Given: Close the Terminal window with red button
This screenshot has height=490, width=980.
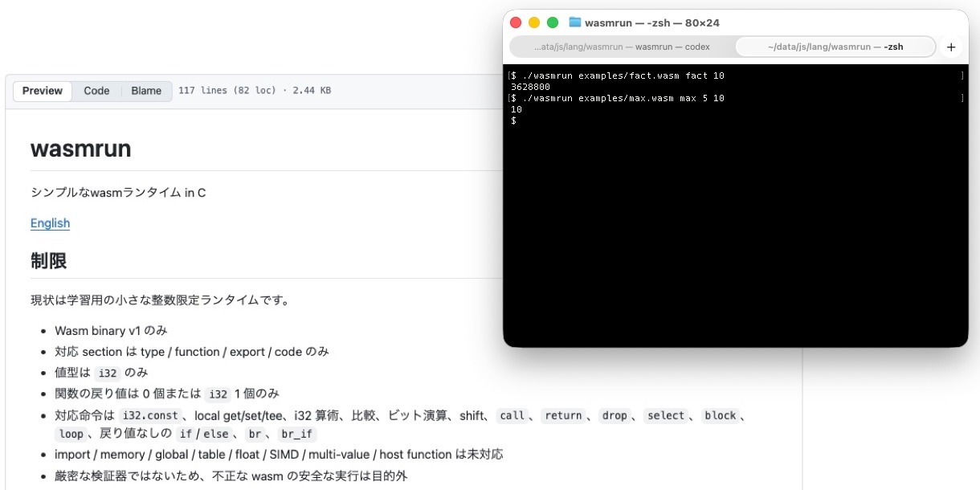Looking at the screenshot, I should tap(516, 22).
